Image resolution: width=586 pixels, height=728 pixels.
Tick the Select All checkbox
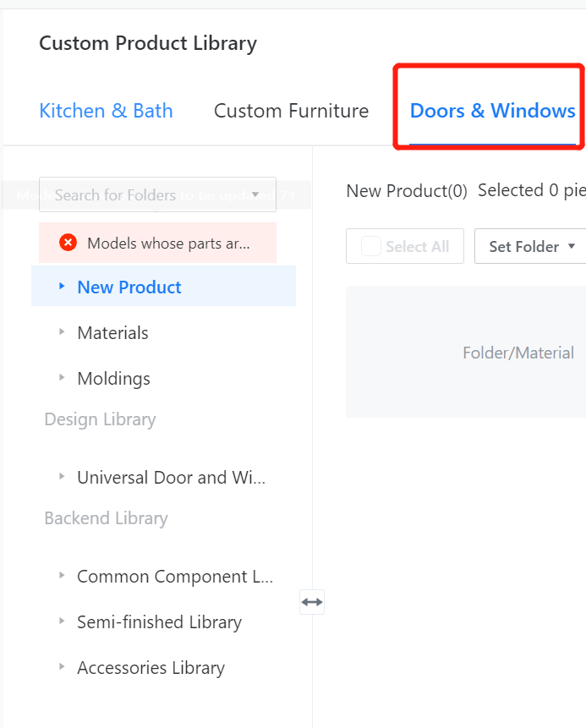pos(370,246)
